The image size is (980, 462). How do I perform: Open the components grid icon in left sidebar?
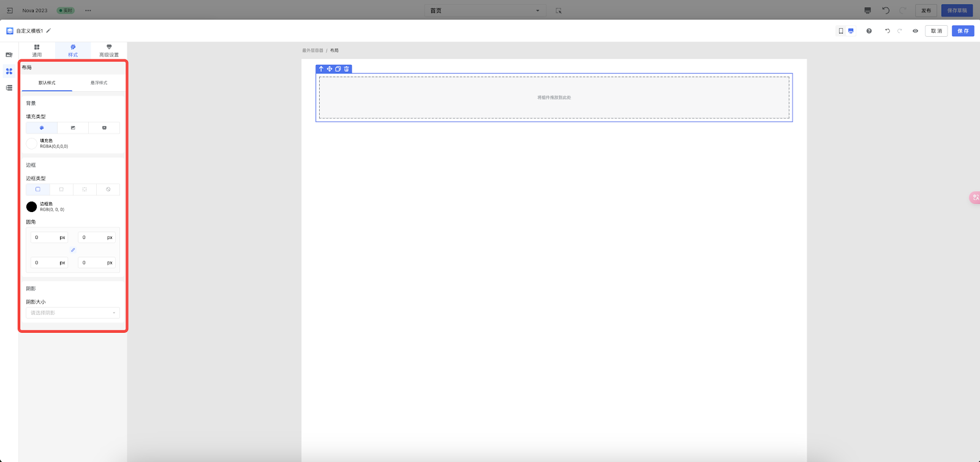pos(9,71)
